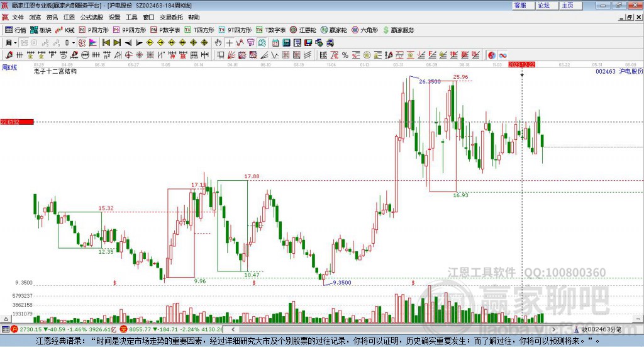Click the red 22.6192 price marker
The width and height of the screenshot is (644, 347).
tap(17, 122)
